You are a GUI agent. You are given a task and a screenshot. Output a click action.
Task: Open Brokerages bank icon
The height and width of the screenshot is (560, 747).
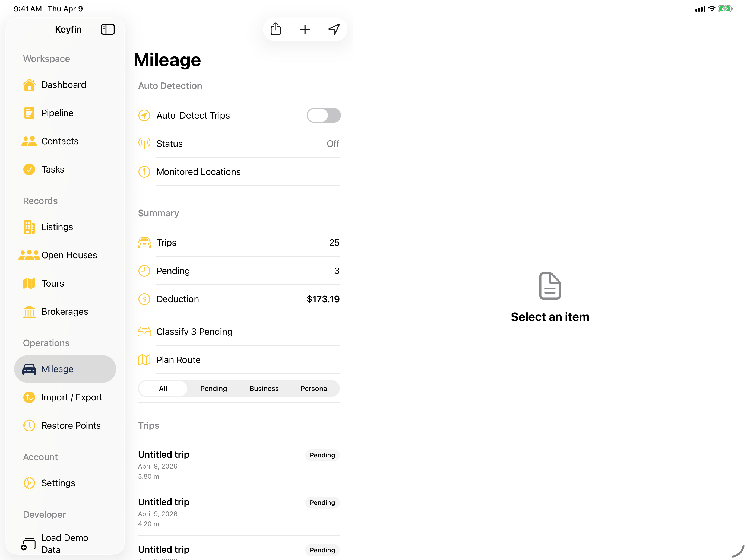tap(29, 311)
